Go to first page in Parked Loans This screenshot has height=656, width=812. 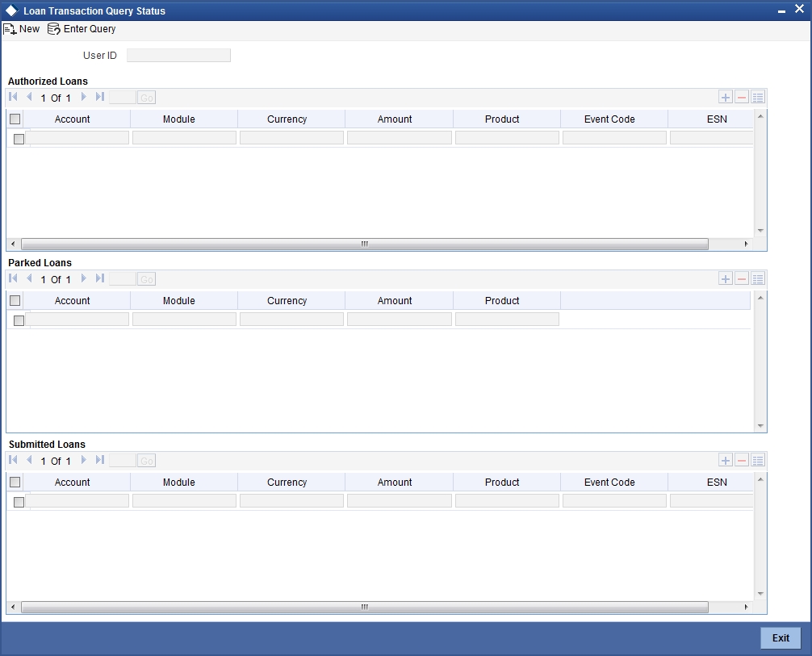click(14, 278)
